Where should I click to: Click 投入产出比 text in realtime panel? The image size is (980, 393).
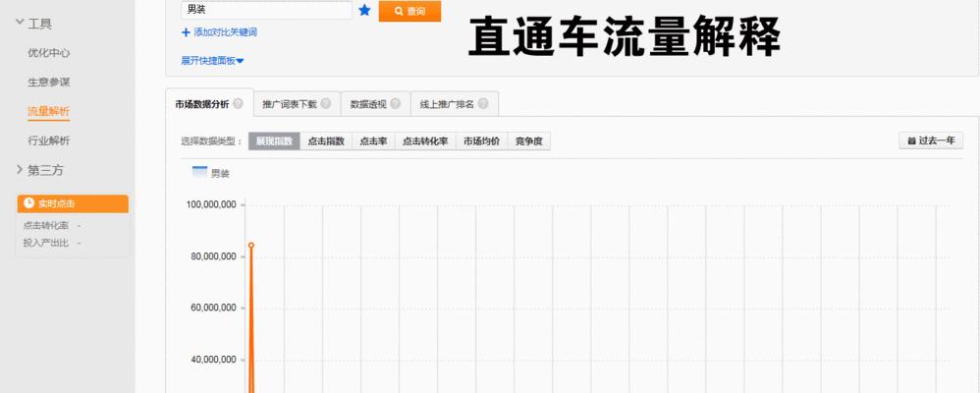(45, 243)
